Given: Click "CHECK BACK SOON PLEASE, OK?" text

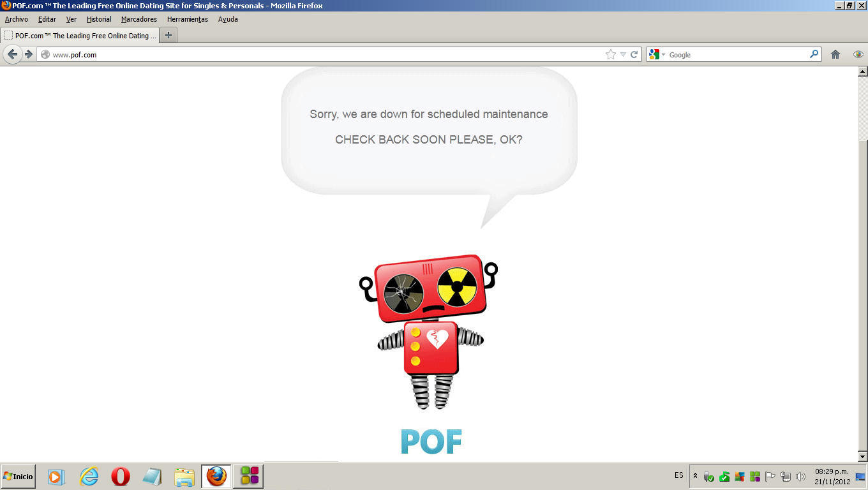Looking at the screenshot, I should 429,140.
